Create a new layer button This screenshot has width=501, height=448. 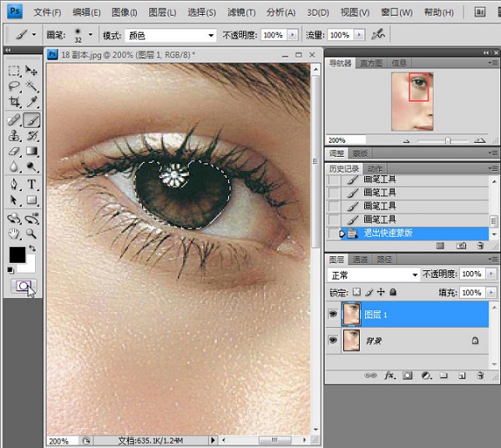tap(462, 375)
